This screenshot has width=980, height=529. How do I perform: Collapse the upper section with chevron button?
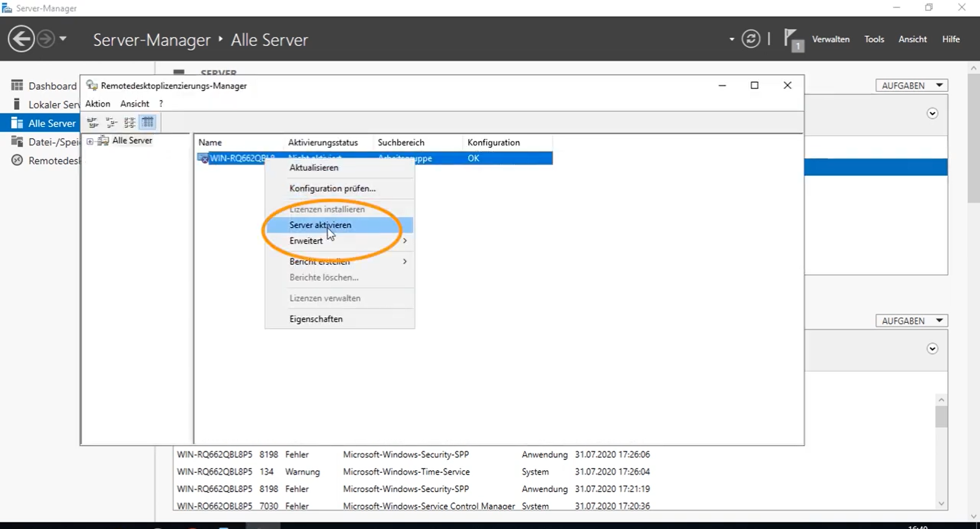pos(932,114)
